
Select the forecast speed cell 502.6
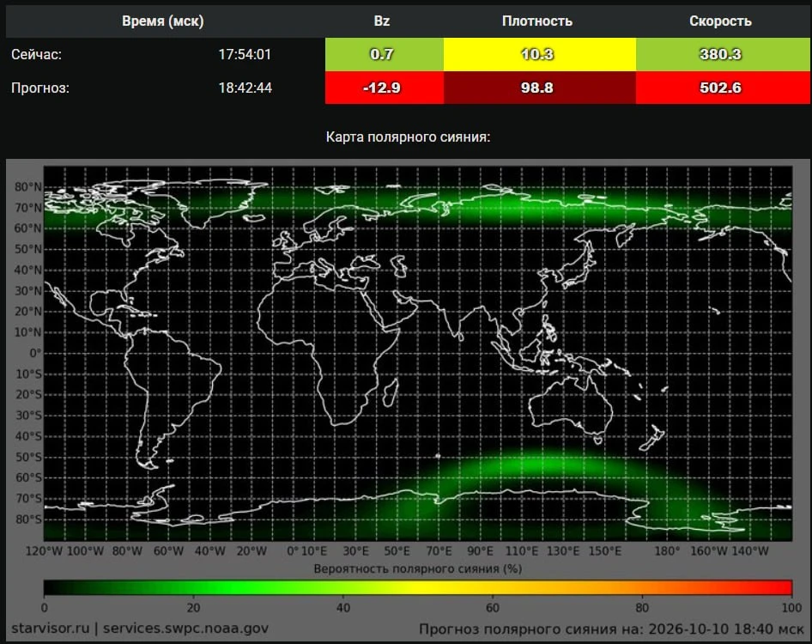(x=723, y=88)
